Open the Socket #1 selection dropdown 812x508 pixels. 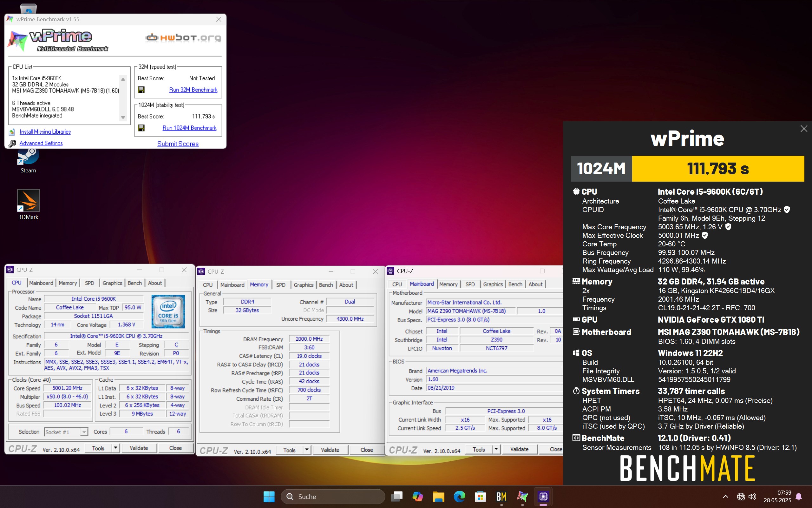coord(84,432)
